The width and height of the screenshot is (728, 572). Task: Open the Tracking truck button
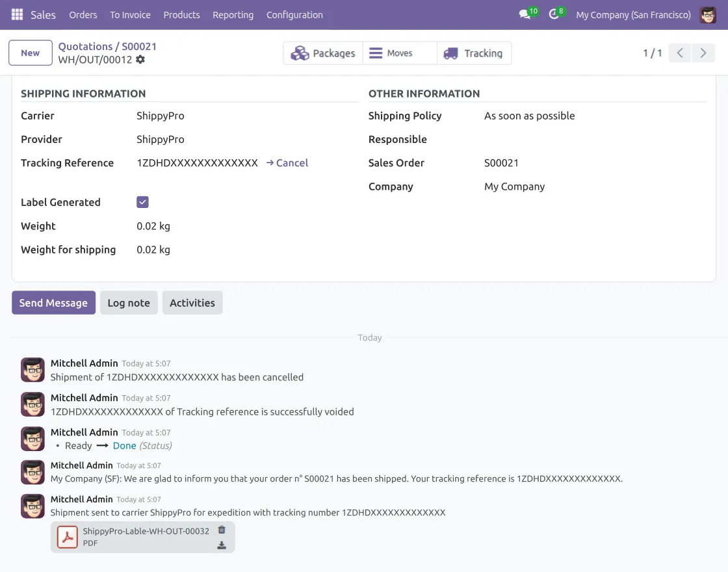coord(474,53)
